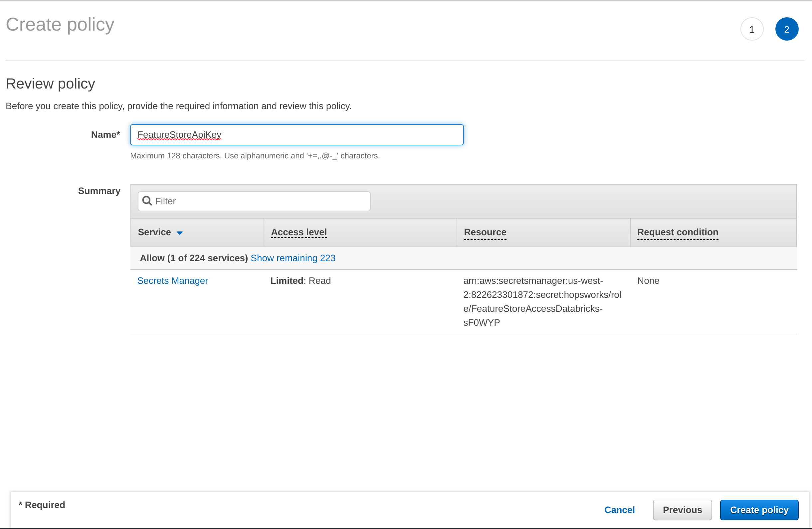Click the policy Name input field
This screenshot has height=529, width=812.
[297, 135]
